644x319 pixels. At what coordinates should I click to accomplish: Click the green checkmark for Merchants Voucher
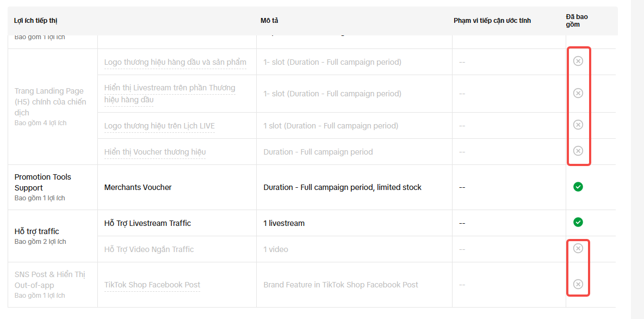pyautogui.click(x=578, y=187)
